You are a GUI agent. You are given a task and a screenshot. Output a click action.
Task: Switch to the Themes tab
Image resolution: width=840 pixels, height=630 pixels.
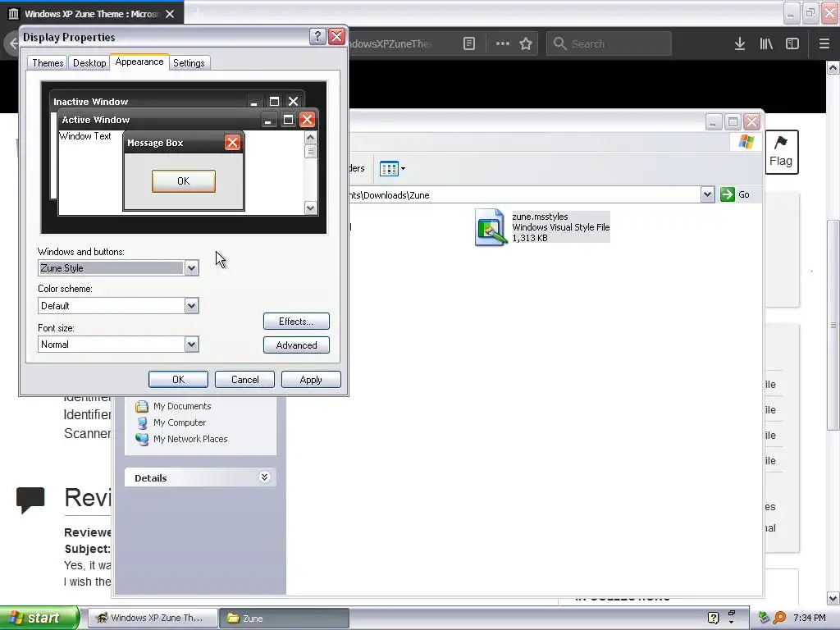(x=48, y=63)
